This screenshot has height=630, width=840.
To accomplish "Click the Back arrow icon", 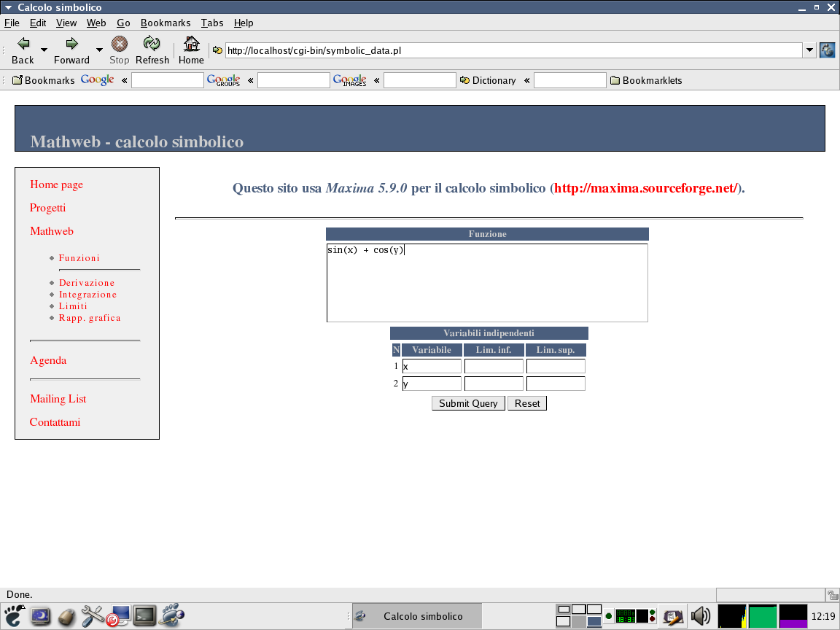I will coord(23,44).
